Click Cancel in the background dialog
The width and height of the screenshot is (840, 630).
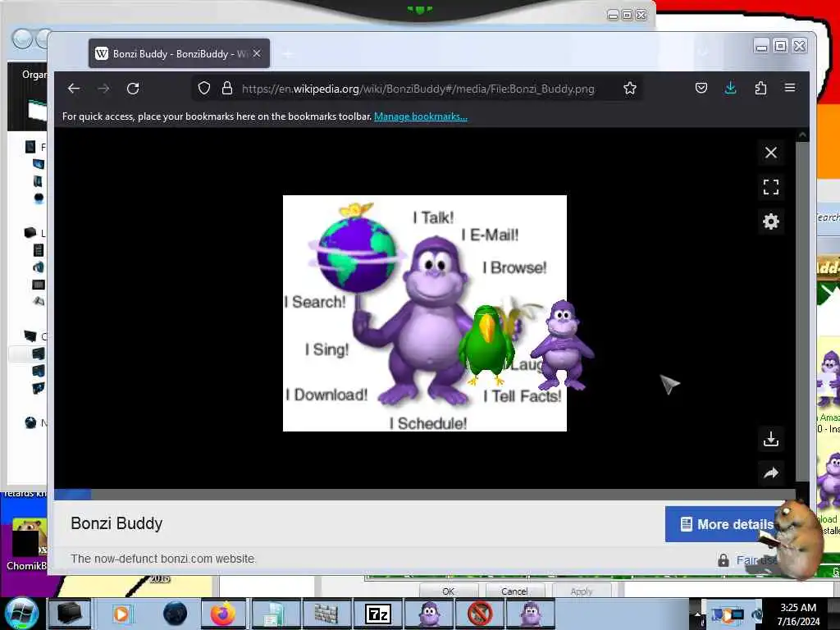[515, 591]
